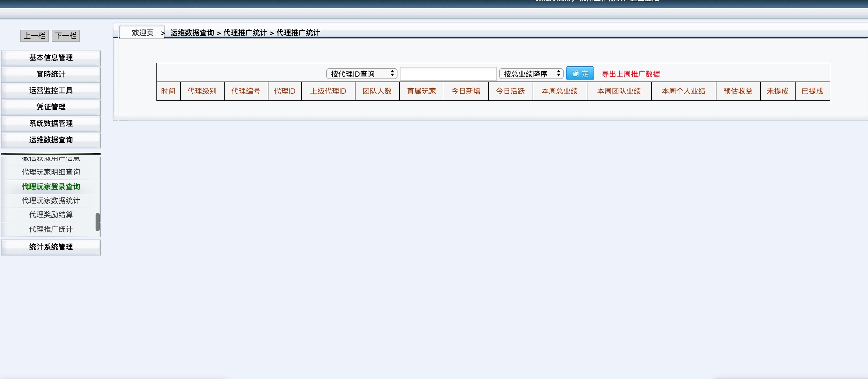Viewport: 868px width, 379px height.
Task: Open the 按总业绩降序 sort dropdown
Action: tap(531, 74)
